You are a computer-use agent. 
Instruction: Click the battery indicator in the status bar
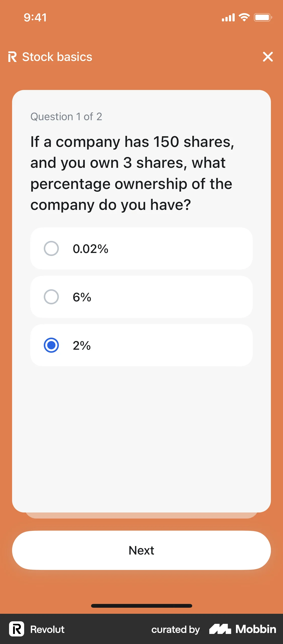tap(262, 17)
